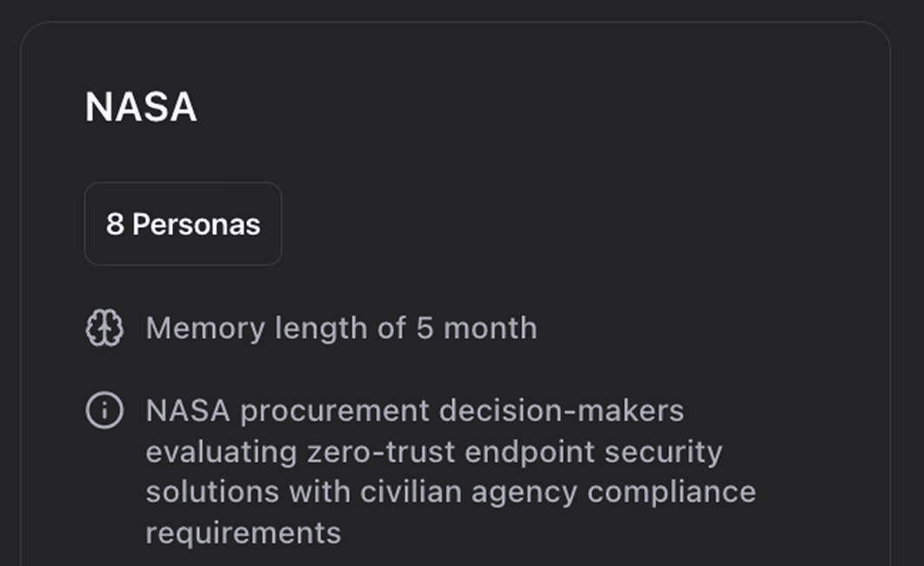Click the word 'compliance' in the description
The width and height of the screenshot is (924, 566).
[x=671, y=491]
